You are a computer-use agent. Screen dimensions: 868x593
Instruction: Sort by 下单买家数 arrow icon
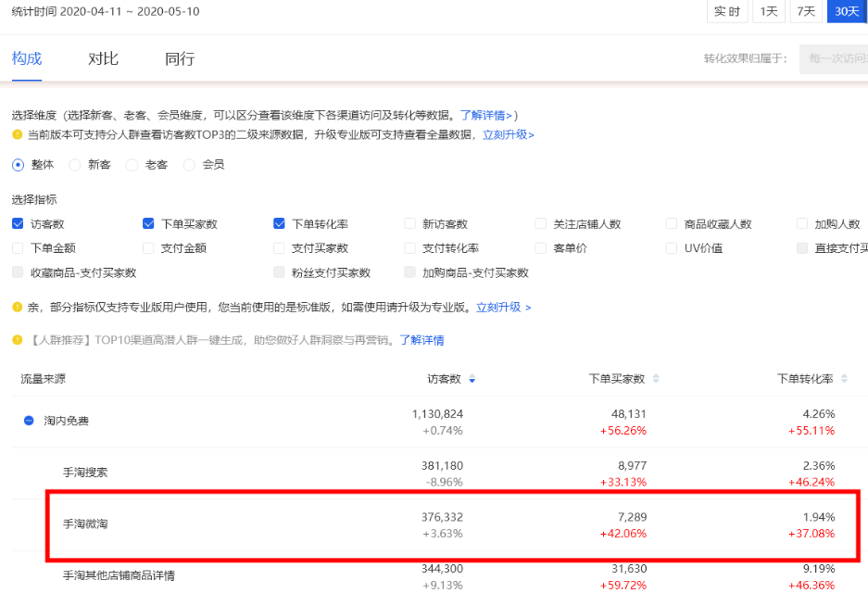(656, 379)
